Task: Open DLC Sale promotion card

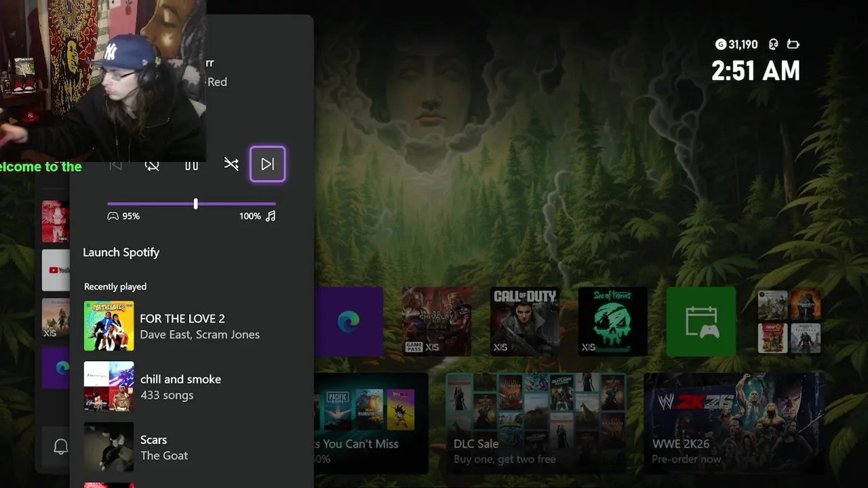Action: pyautogui.click(x=536, y=422)
